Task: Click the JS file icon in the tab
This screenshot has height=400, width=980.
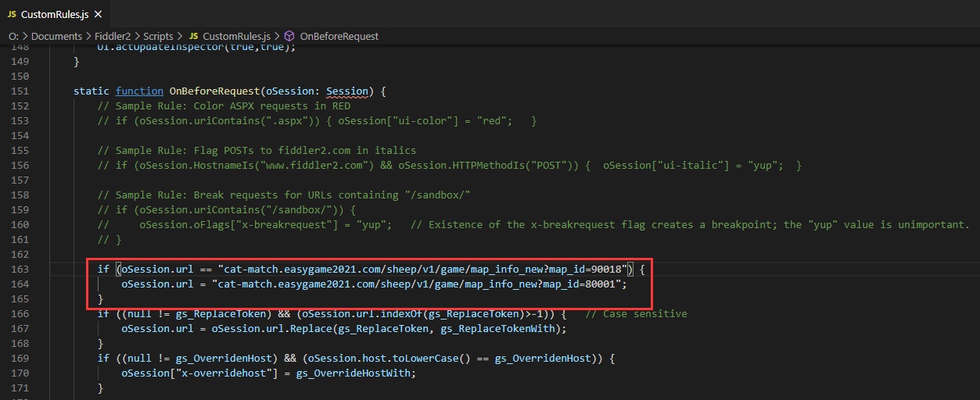Action: [12, 14]
